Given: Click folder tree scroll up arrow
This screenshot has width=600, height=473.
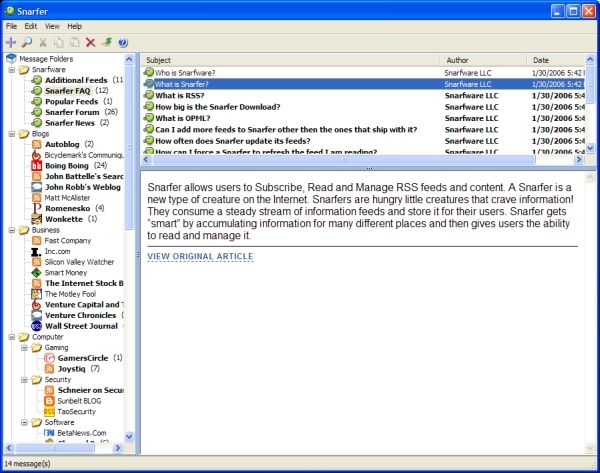Looking at the screenshot, I should [129, 59].
